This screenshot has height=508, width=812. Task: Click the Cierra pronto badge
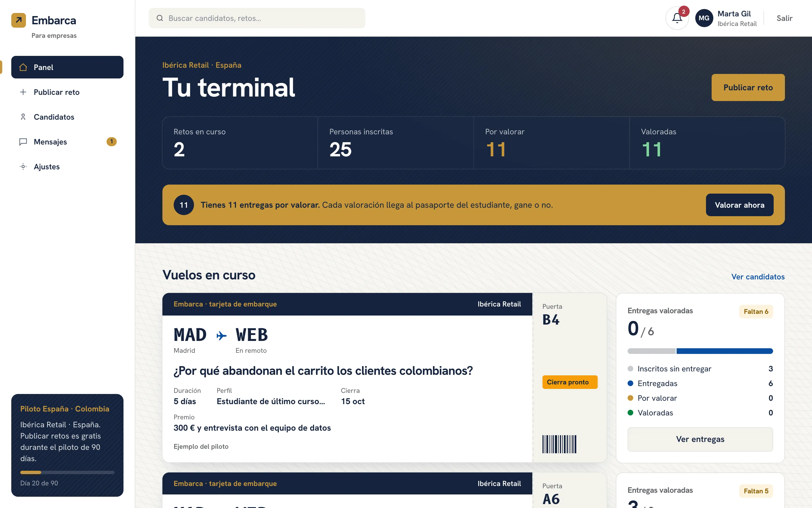[x=570, y=382]
